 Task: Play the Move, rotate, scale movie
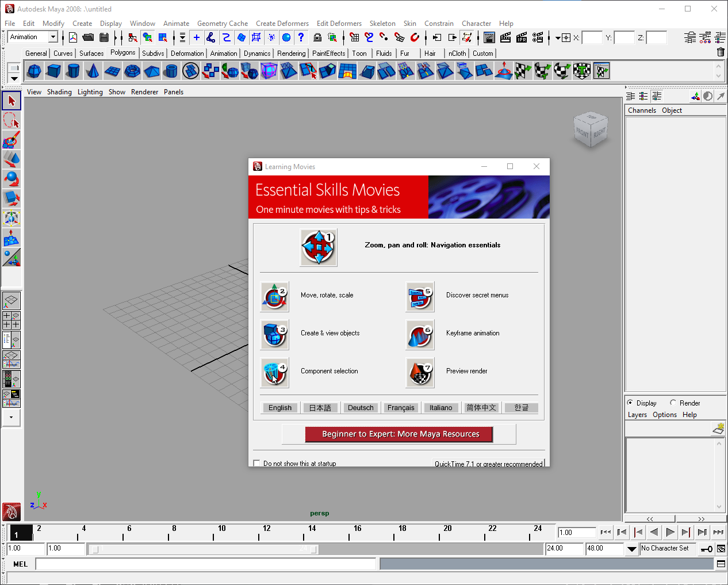tap(275, 297)
